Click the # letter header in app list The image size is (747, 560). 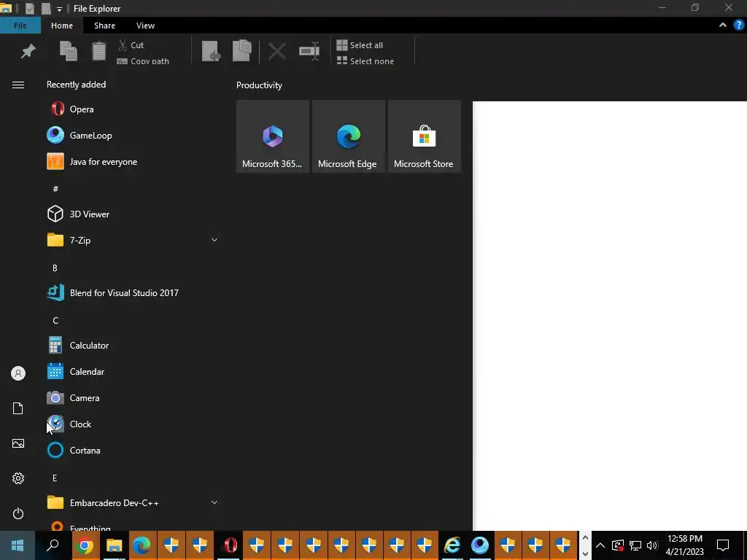point(55,189)
